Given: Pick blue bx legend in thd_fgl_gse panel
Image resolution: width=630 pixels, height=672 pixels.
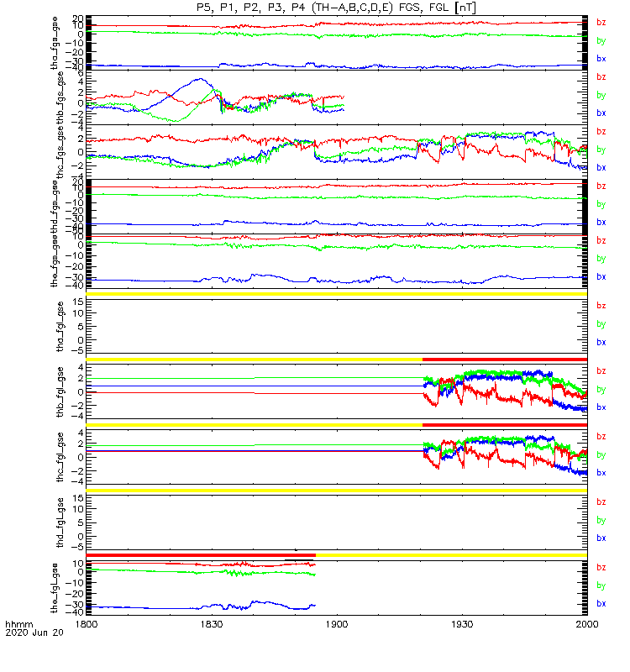Looking at the screenshot, I should (x=601, y=538).
